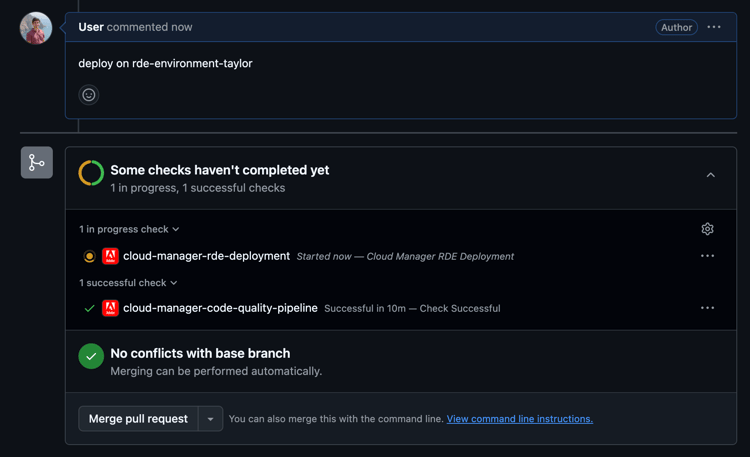Screen dimensions: 750x457
Task: Open checks settings gear icon
Action: point(707,229)
